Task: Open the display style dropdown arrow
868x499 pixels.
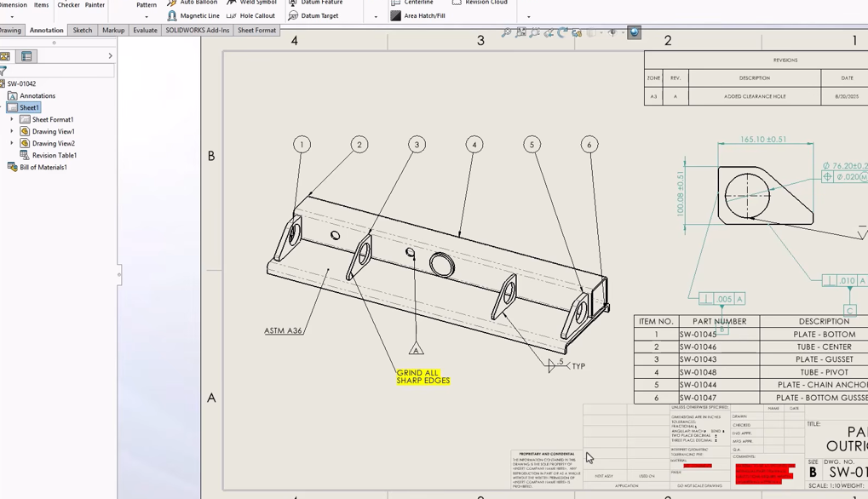Action: (x=601, y=32)
